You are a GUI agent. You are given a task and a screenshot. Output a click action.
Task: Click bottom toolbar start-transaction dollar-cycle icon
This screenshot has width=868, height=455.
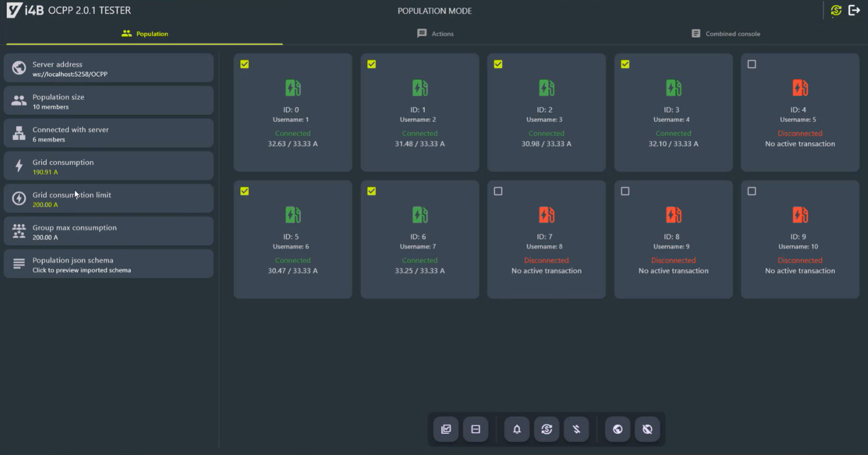pos(546,429)
